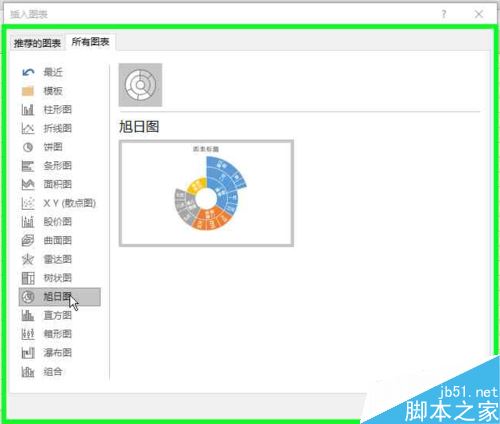This screenshot has width=500, height=424.
Task: Click the 直方图 category label
Action: click(x=58, y=315)
